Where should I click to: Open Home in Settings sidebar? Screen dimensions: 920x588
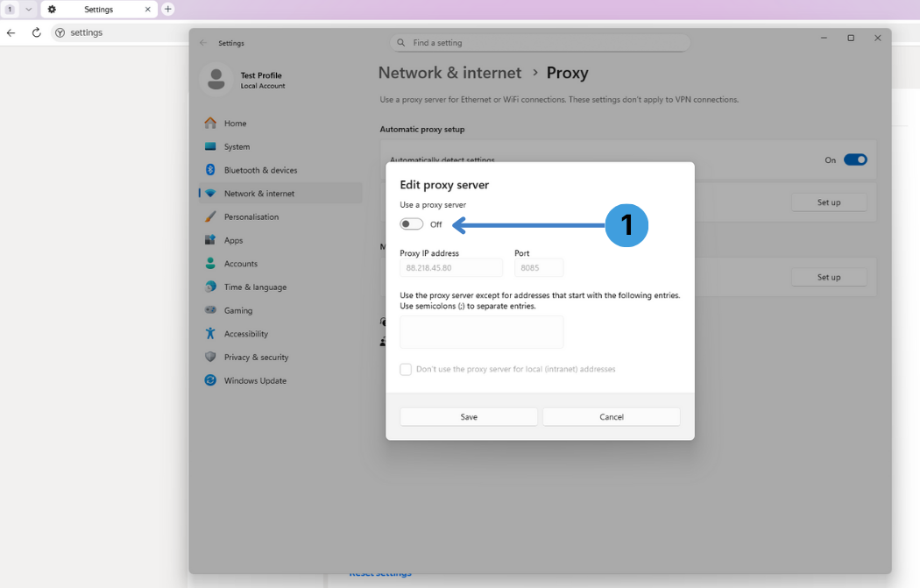pyautogui.click(x=280, y=124)
